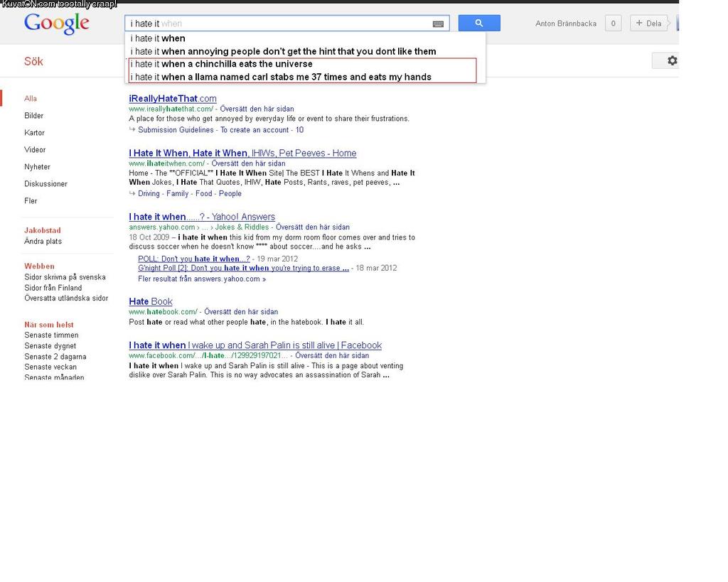Select suggestion 'i hate it when a chinchilla eats the universe'
The height and width of the screenshot is (582, 728).
pos(223,64)
